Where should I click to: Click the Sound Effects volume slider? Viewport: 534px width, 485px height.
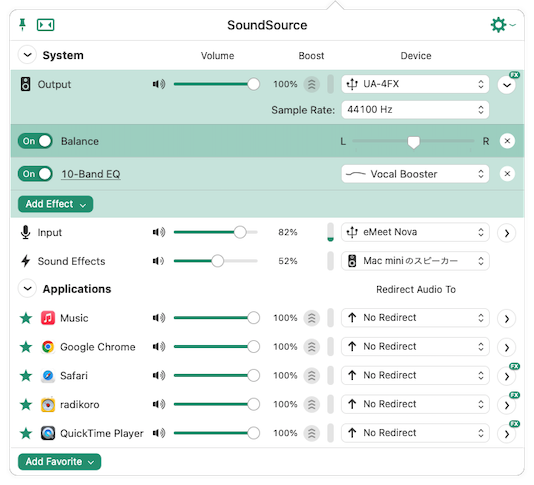coord(216,261)
